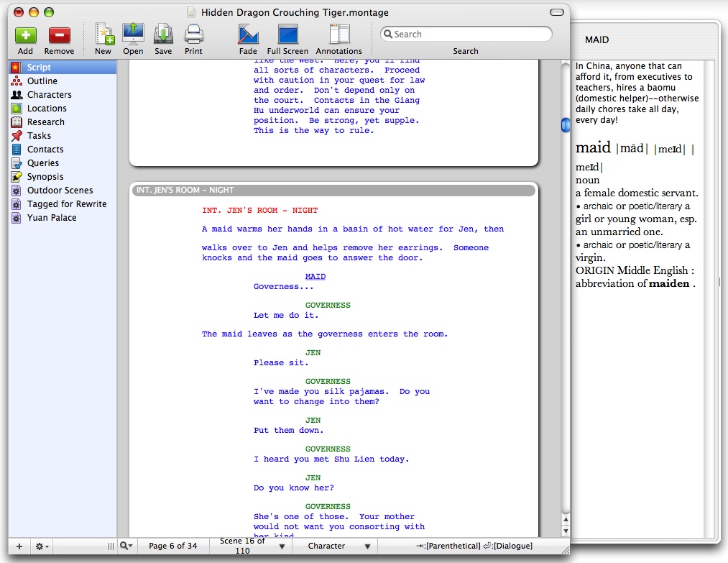Image resolution: width=728 pixels, height=563 pixels.
Task: Save the script using Save icon
Action: (163, 35)
